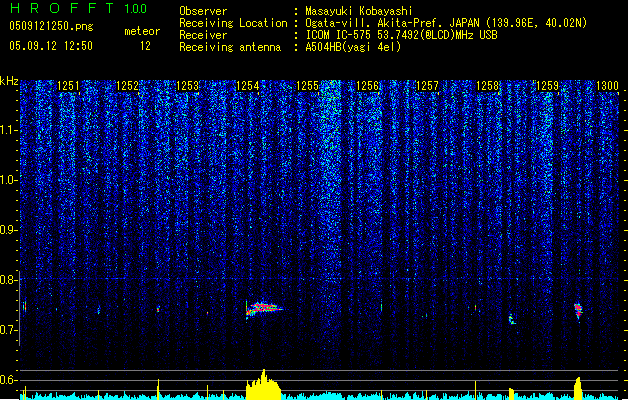Click the 1257 time marker
The height and width of the screenshot is (400, 629).
[x=427, y=86]
